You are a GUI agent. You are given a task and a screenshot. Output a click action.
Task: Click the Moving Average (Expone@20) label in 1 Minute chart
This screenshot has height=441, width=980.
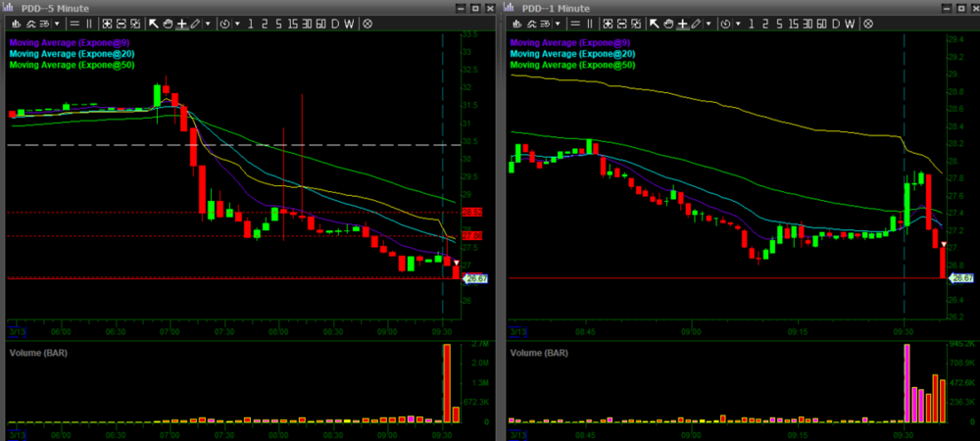(x=572, y=54)
